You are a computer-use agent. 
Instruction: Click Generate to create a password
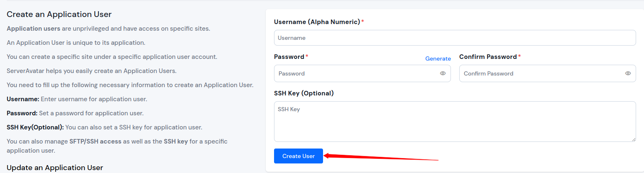pos(438,58)
